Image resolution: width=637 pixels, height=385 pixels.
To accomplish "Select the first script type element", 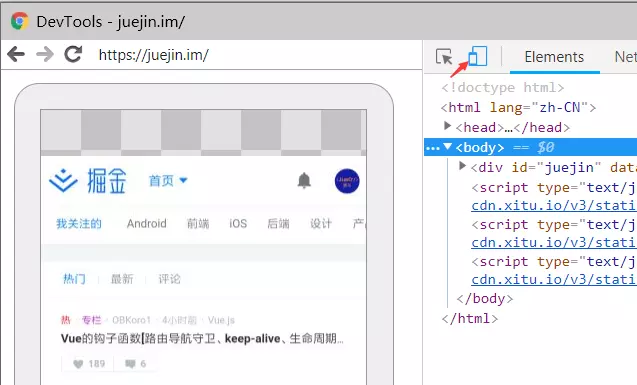I will 554,188.
